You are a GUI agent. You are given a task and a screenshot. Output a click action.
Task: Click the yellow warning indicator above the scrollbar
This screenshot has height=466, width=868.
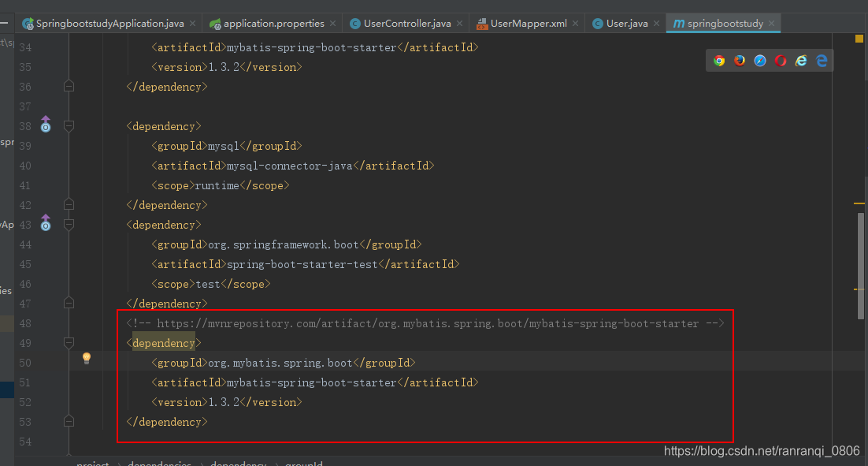pos(859,39)
